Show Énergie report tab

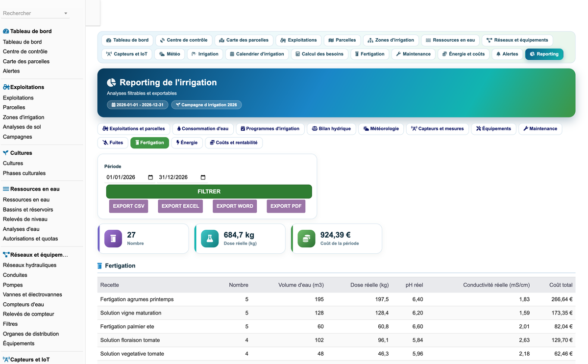[x=187, y=143]
